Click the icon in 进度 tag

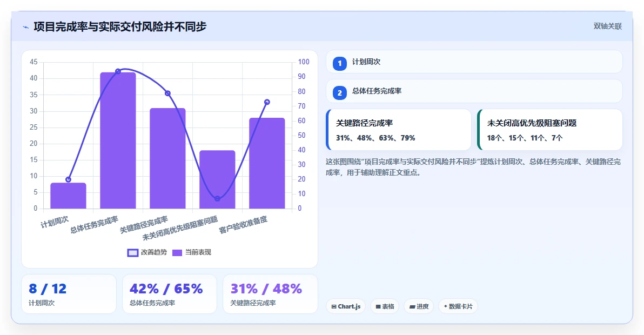[x=412, y=307]
